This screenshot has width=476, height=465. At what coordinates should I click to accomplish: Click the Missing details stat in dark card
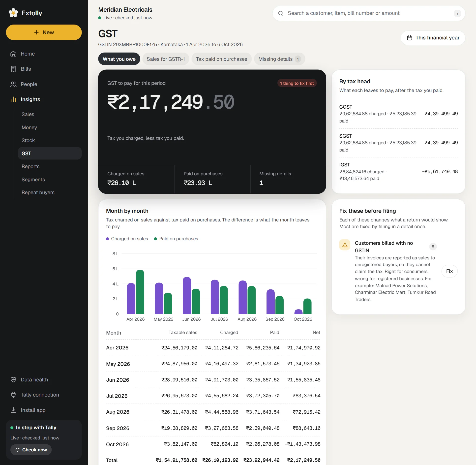click(x=288, y=179)
